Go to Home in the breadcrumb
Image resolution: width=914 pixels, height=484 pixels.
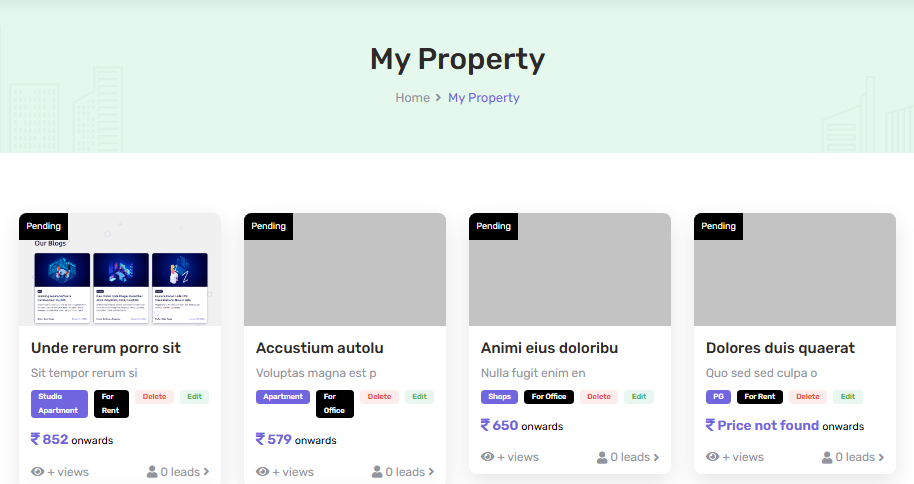[412, 98]
